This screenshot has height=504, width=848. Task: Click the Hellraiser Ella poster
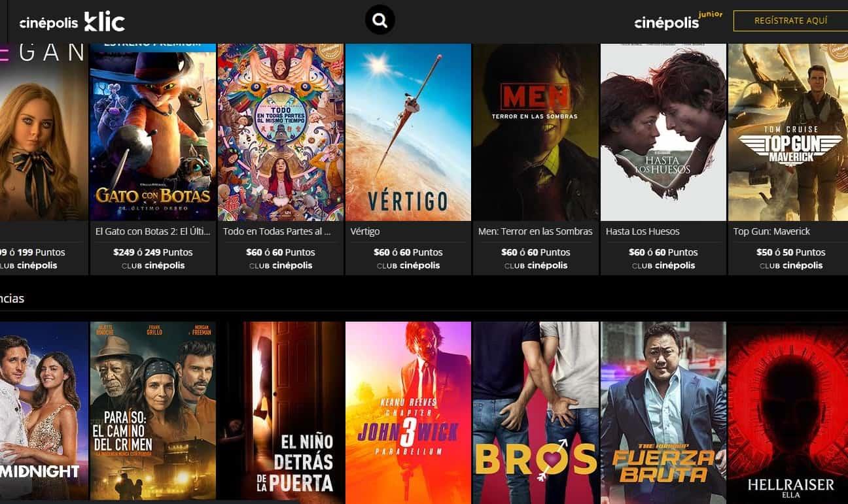(x=788, y=411)
